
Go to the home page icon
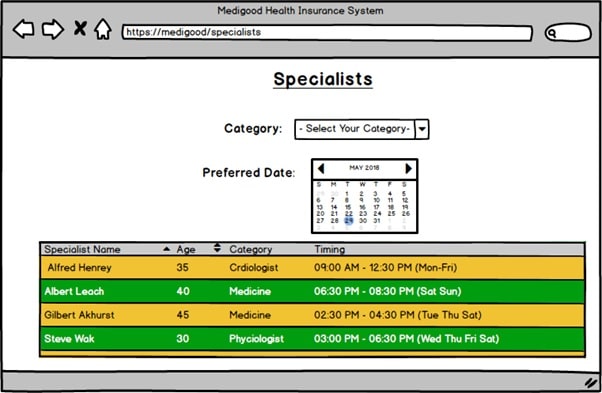click(103, 29)
